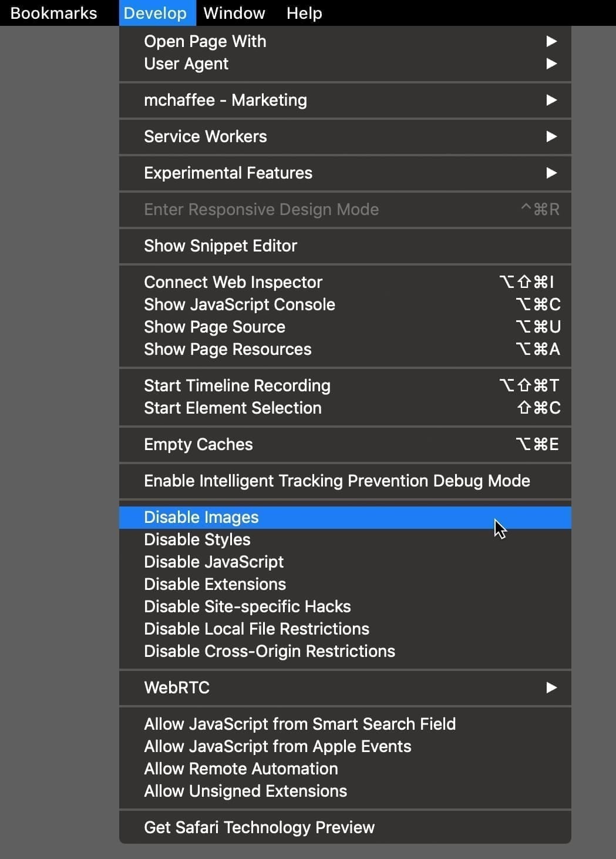
Task: Choose Show Page Source
Action: pos(214,327)
